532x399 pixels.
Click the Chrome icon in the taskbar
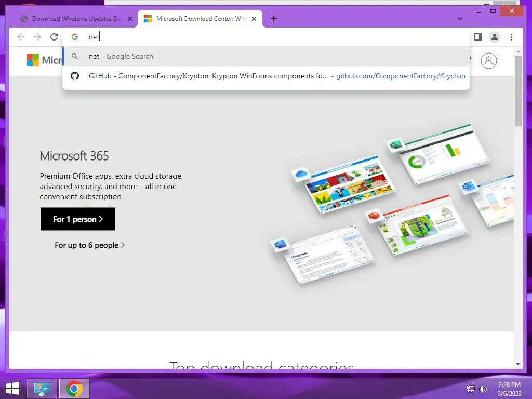(74, 389)
